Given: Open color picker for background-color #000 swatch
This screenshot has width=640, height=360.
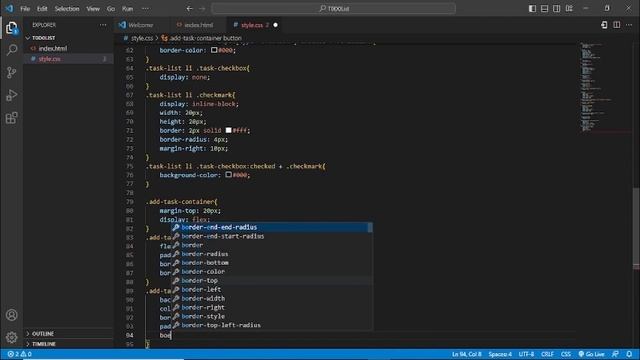Looking at the screenshot, I should 229,175.
